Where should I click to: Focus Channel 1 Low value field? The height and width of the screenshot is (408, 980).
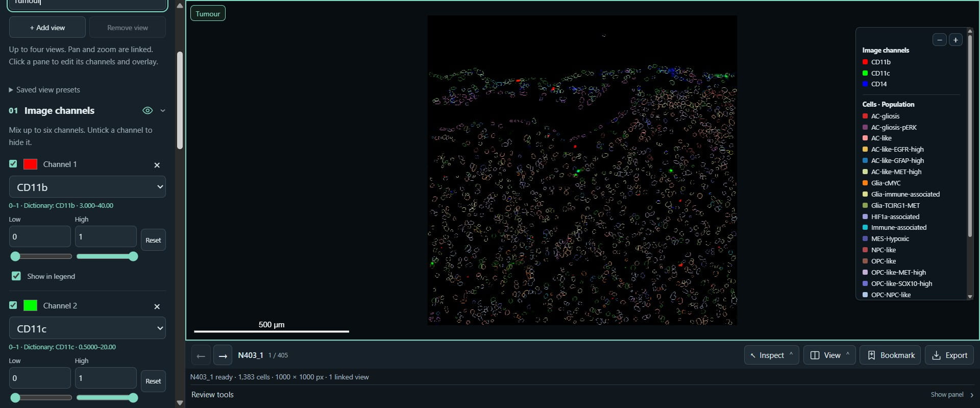tap(40, 236)
